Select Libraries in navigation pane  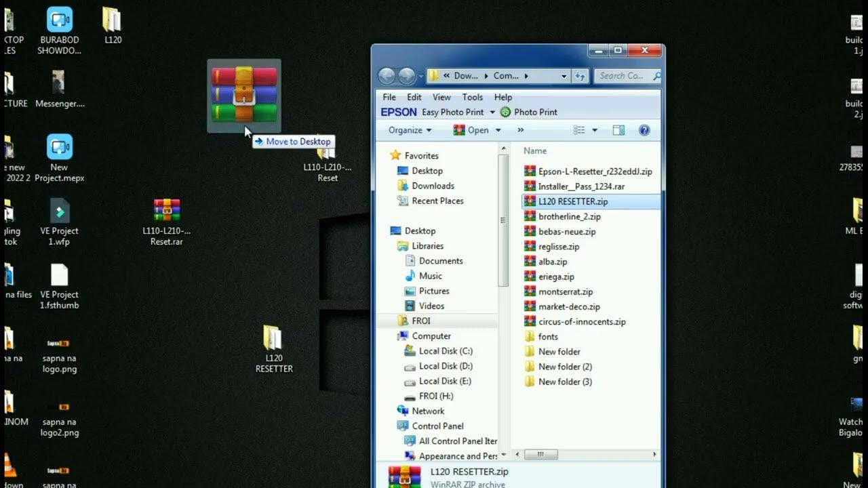point(427,245)
